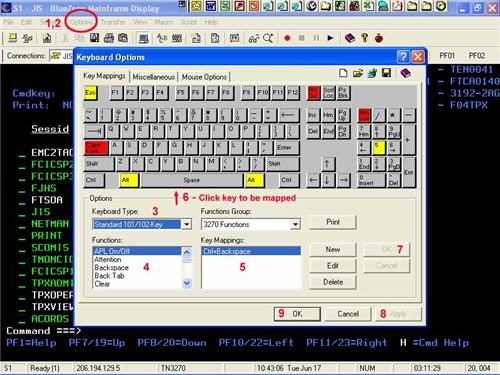
Task: Click the save disk icon in the Keyboard Options dialog
Action: (386, 73)
